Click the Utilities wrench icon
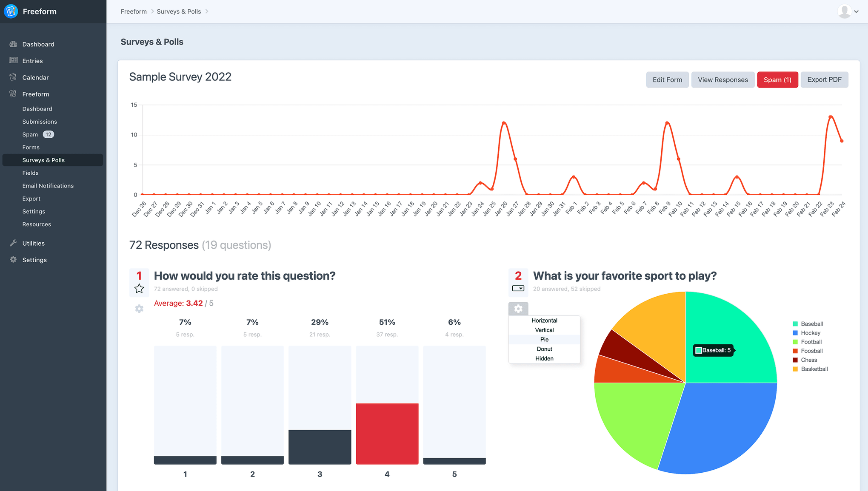The width and height of the screenshot is (868, 491). [x=13, y=243]
